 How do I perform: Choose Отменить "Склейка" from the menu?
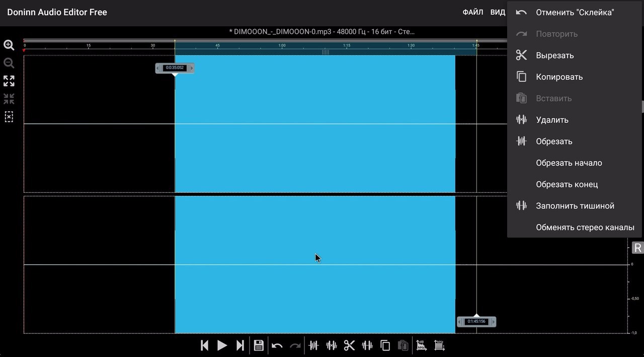[x=575, y=13]
